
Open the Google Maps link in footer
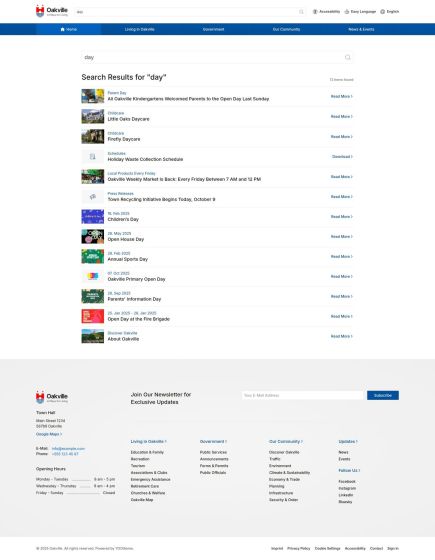pos(49,434)
